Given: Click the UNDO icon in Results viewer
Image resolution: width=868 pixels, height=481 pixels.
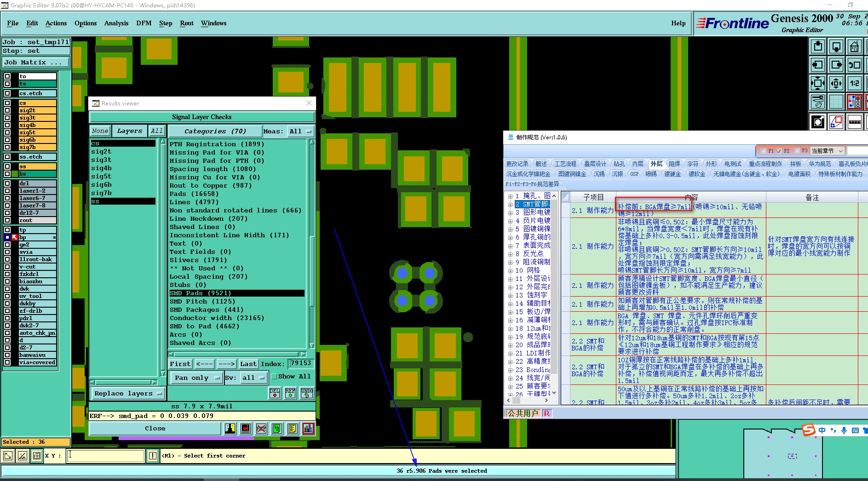Looking at the screenshot, I should (307, 393).
